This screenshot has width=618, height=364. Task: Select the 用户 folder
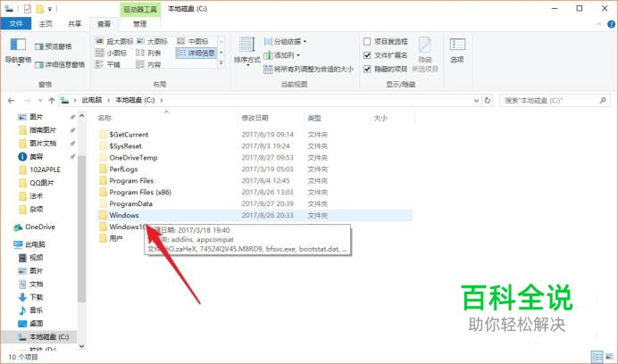pos(116,238)
